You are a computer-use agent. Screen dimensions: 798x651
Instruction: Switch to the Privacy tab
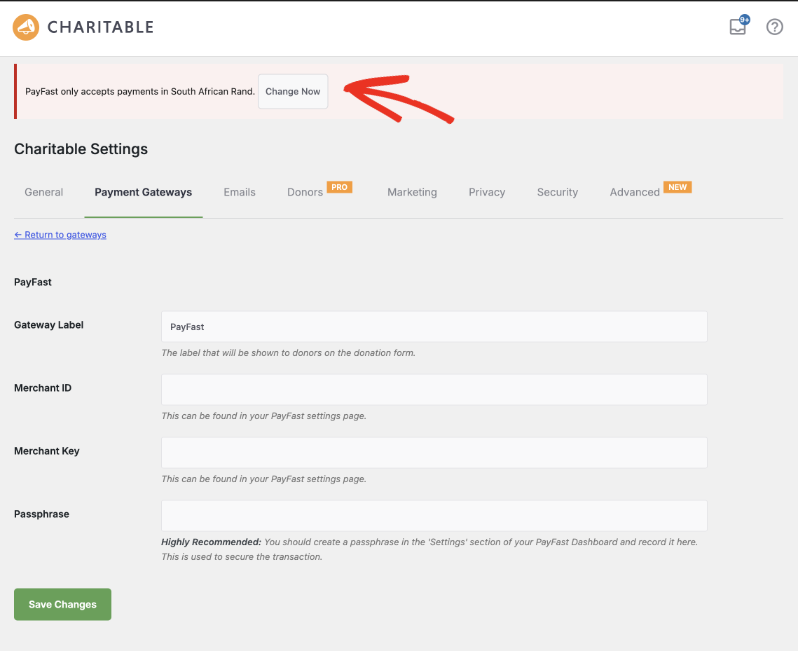pyautogui.click(x=487, y=192)
